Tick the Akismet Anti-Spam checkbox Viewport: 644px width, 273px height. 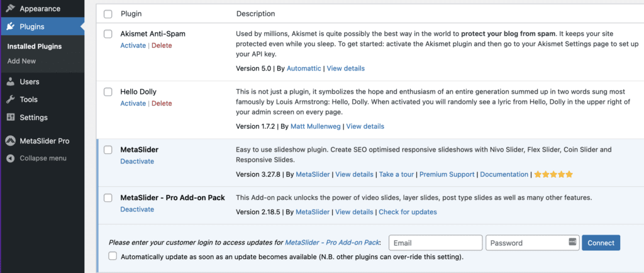[x=108, y=34]
